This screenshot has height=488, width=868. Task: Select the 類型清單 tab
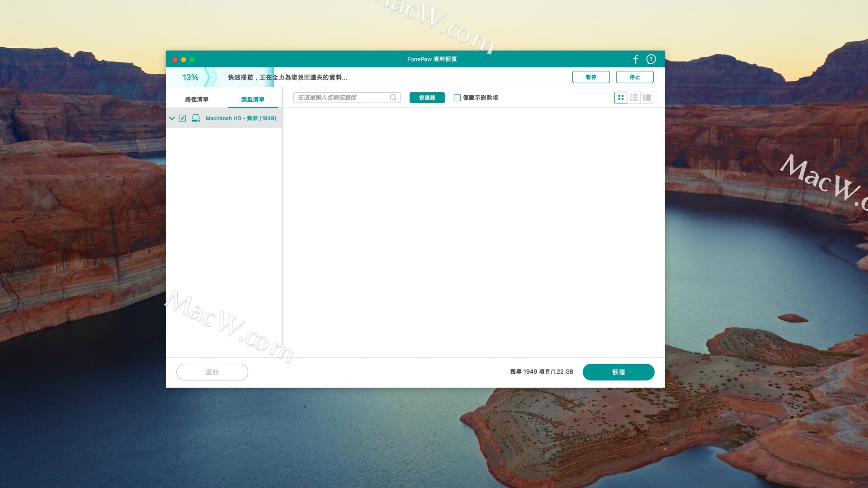point(253,99)
